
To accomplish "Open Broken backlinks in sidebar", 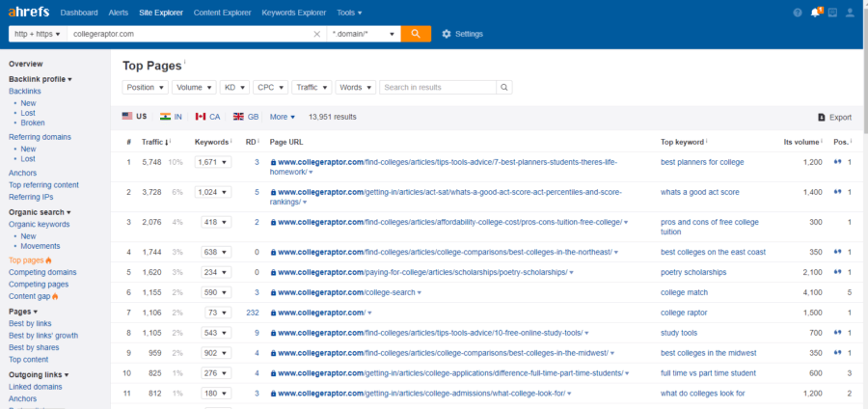I will pos(33,123).
